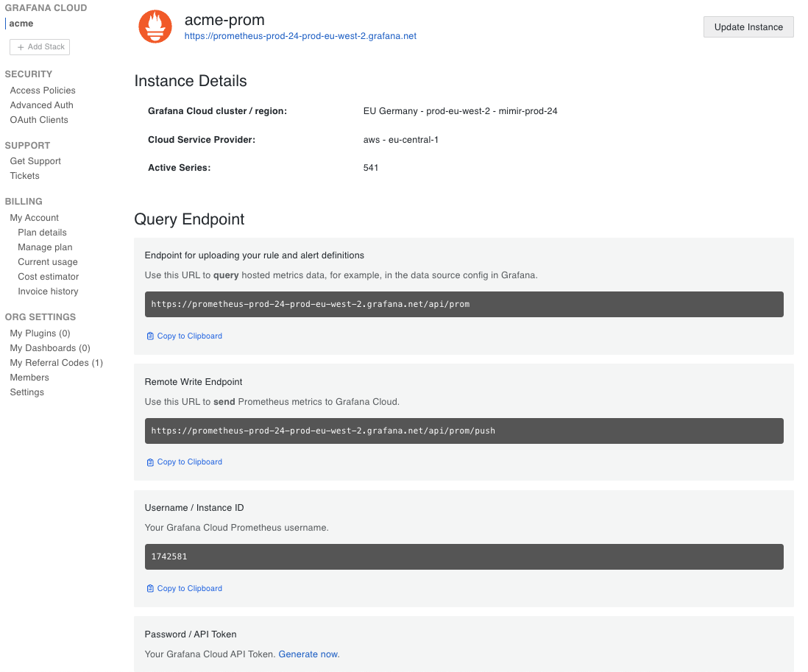Select the acme stack in the sidebar
808x672 pixels.
pyautogui.click(x=21, y=23)
